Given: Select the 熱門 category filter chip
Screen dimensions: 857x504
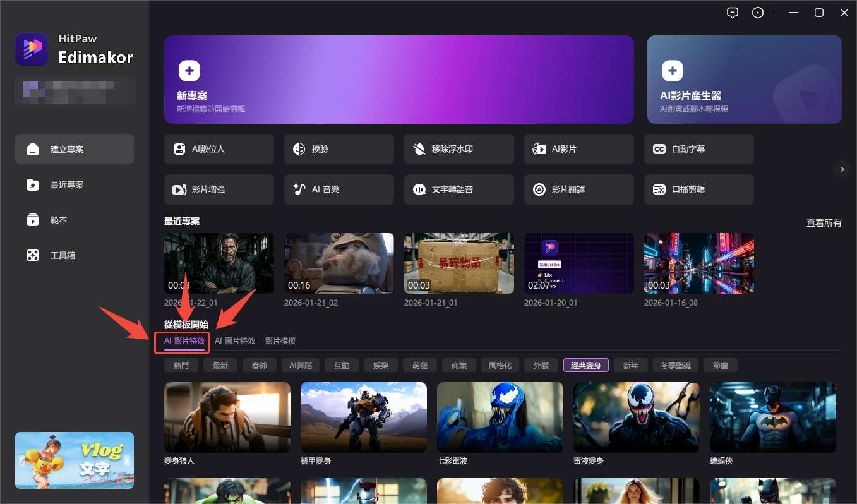Looking at the screenshot, I should click(181, 365).
